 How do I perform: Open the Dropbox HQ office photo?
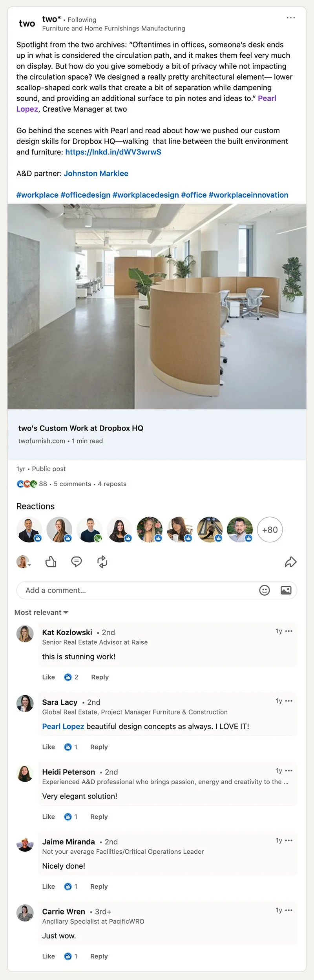[x=157, y=307]
